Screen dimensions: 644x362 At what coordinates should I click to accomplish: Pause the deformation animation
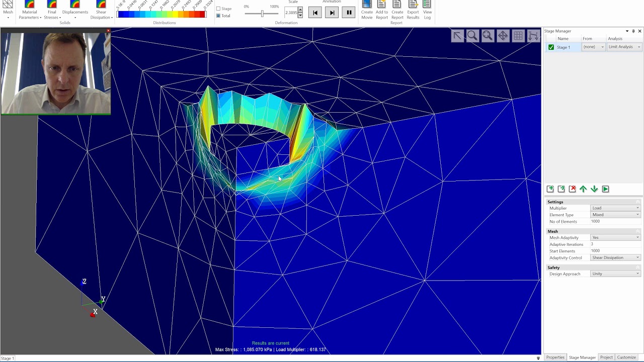point(349,13)
